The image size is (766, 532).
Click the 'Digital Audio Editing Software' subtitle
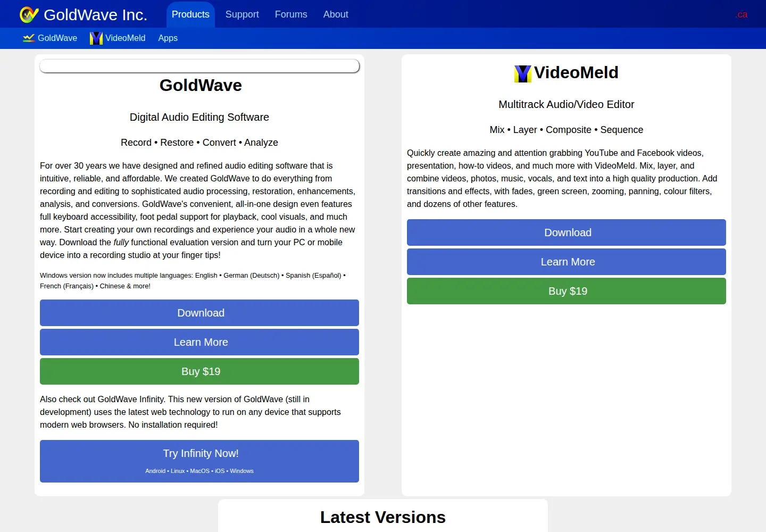(x=199, y=117)
